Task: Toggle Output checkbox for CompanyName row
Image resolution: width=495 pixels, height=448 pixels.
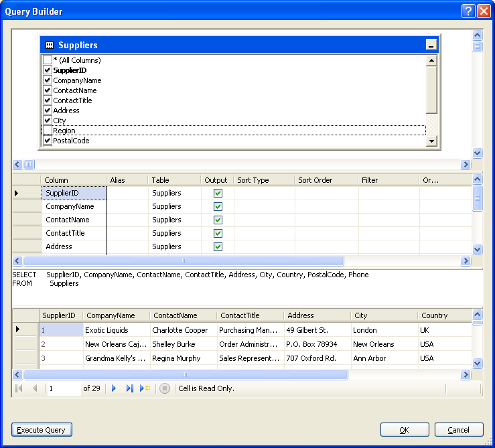Action: [x=218, y=206]
